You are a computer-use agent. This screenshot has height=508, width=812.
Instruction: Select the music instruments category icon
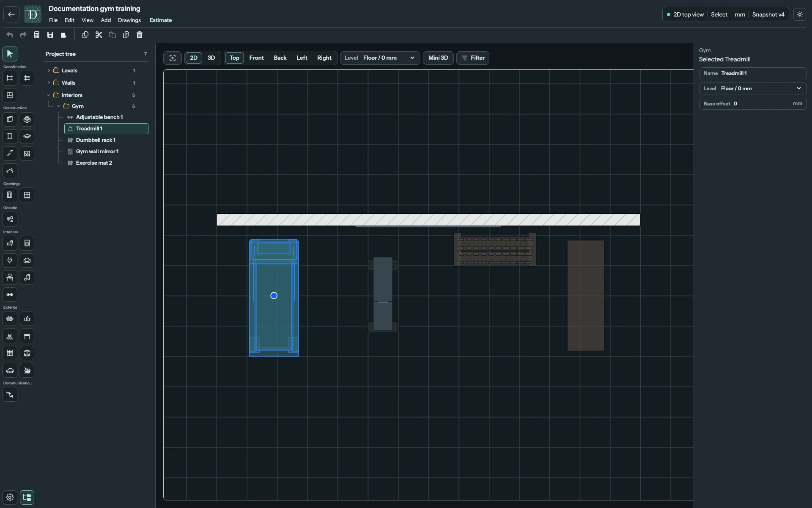pos(27,278)
